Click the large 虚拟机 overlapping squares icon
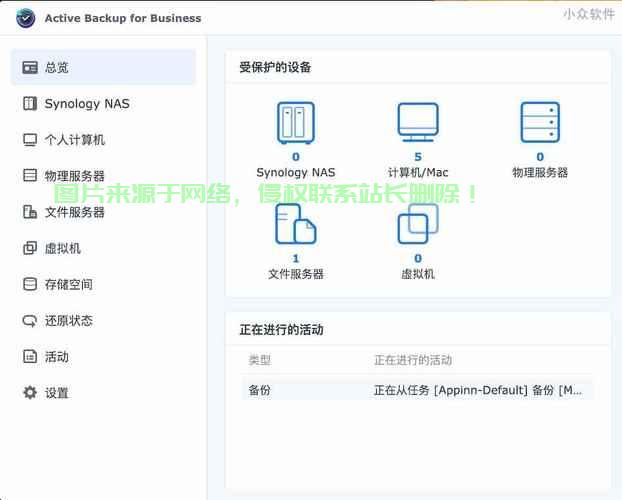 pyautogui.click(x=418, y=224)
